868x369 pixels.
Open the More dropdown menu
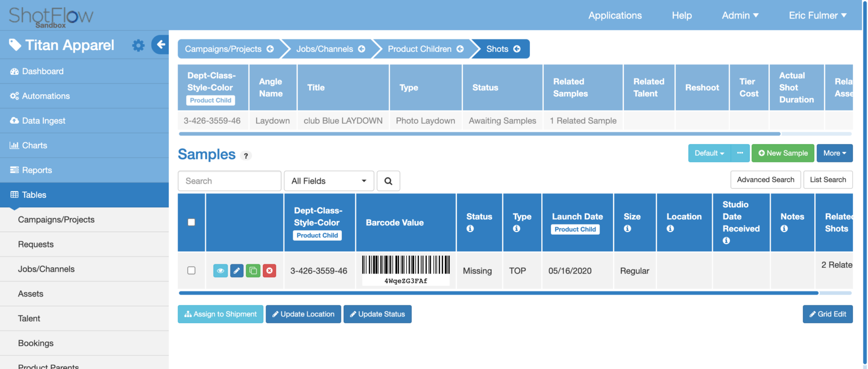pos(834,153)
